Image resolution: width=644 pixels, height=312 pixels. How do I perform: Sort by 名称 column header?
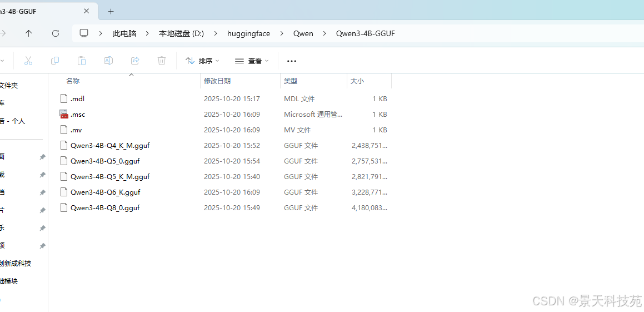click(73, 81)
